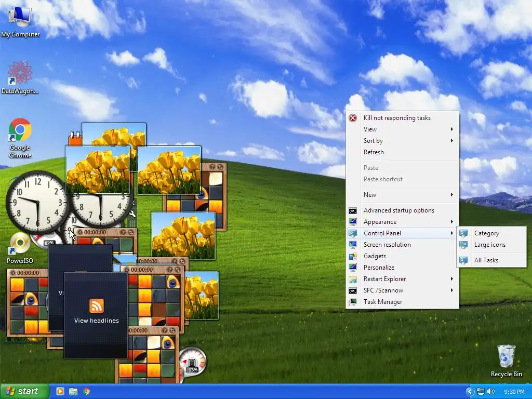Click the 9:30 PM taskbar clock

[x=514, y=392]
